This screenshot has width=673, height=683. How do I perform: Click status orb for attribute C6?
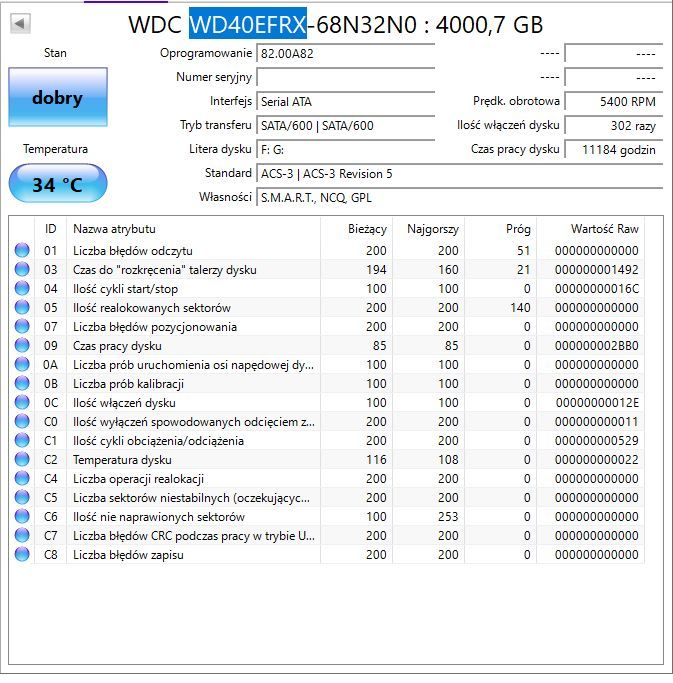[x=22, y=516]
